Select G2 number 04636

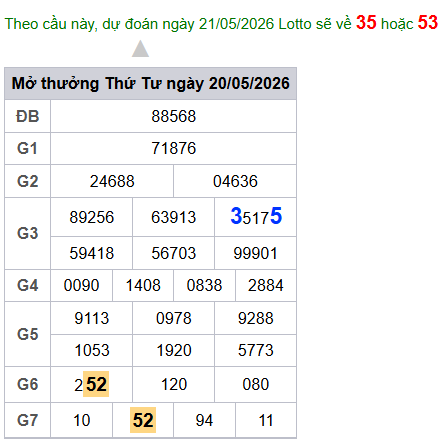point(235,181)
